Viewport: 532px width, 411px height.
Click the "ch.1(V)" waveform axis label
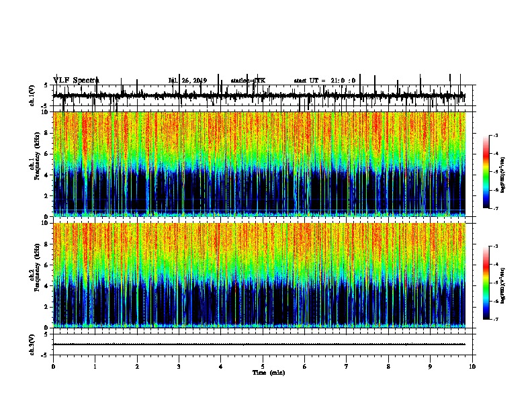(32, 95)
